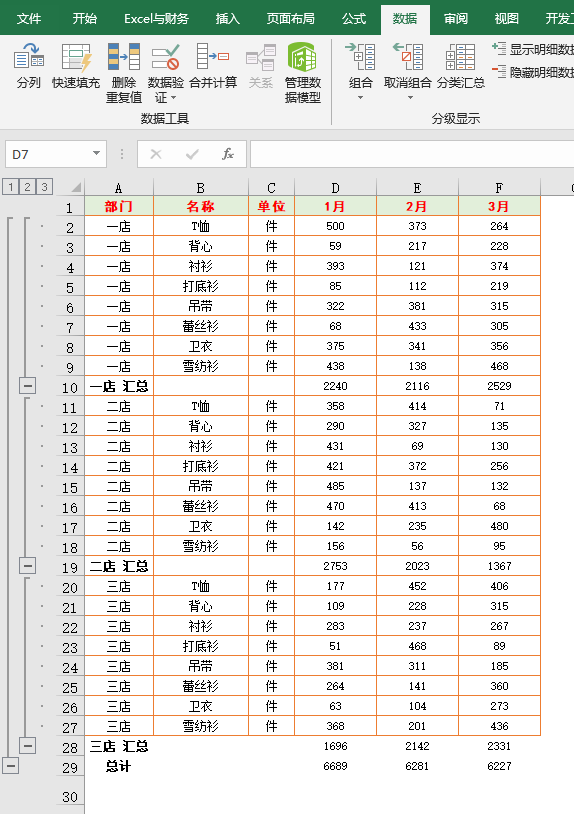Switch to the 公式 tab
Image resolution: width=574 pixels, height=814 pixels.
click(x=354, y=19)
